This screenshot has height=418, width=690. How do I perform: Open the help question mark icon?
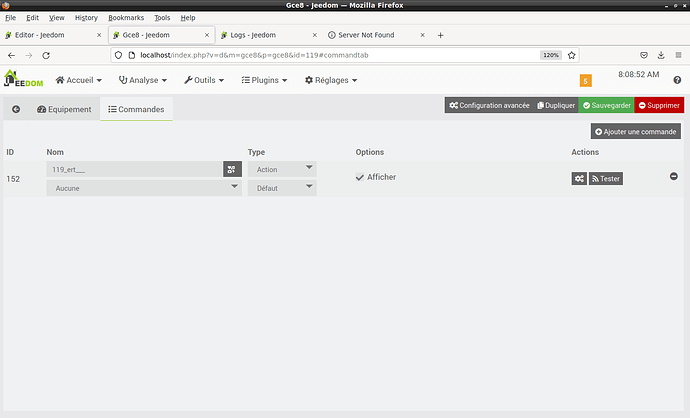pos(677,80)
